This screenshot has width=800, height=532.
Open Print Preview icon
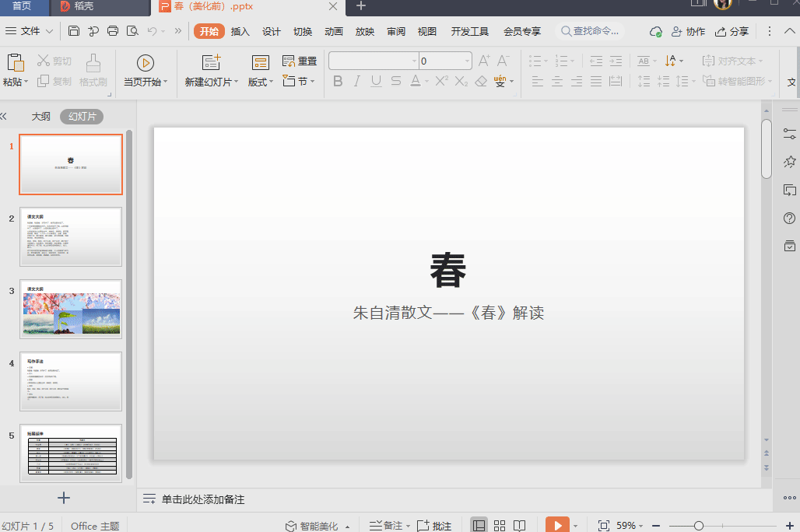tap(132, 31)
